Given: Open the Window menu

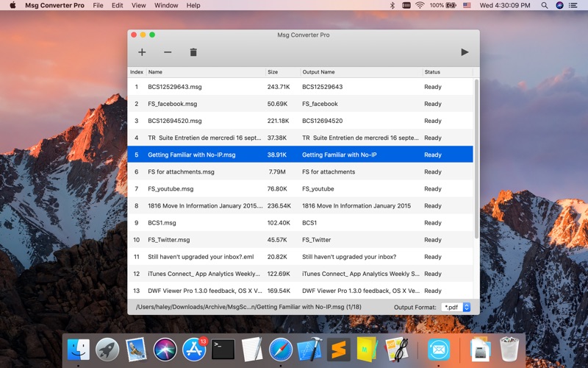Looking at the screenshot, I should [x=166, y=5].
